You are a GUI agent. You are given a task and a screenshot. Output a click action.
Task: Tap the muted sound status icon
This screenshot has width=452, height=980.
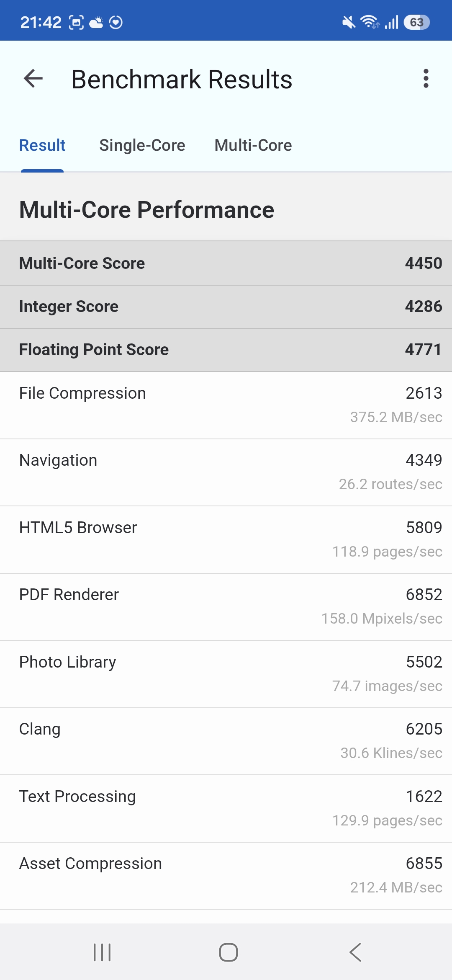point(349,22)
